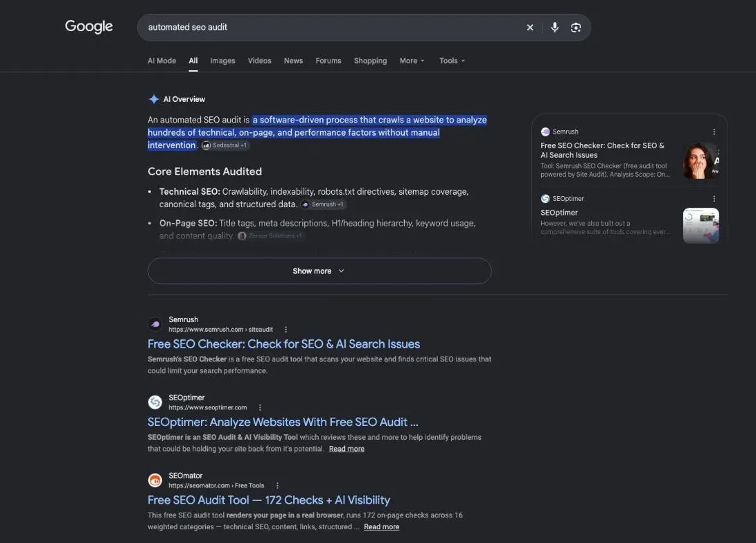The image size is (756, 543).
Task: Open the sidebar card titled Free SEO Checker
Action: [602, 150]
